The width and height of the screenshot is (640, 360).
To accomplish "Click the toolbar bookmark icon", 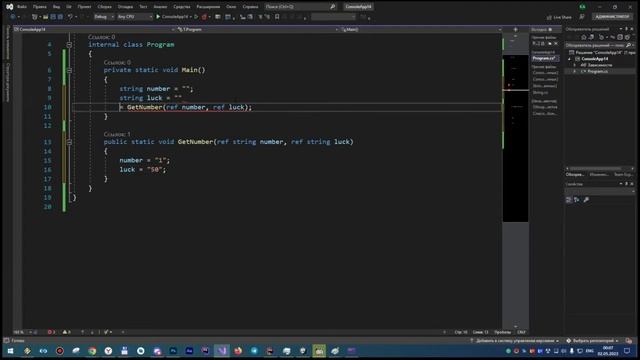I will pos(277,17).
